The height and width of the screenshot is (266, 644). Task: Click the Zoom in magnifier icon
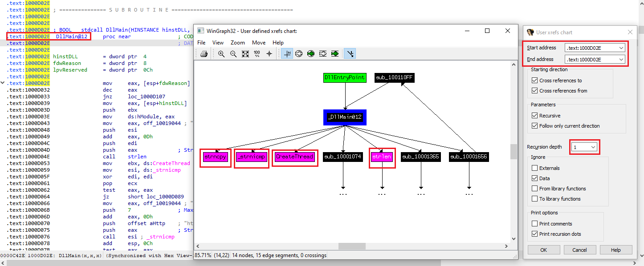pyautogui.click(x=221, y=54)
